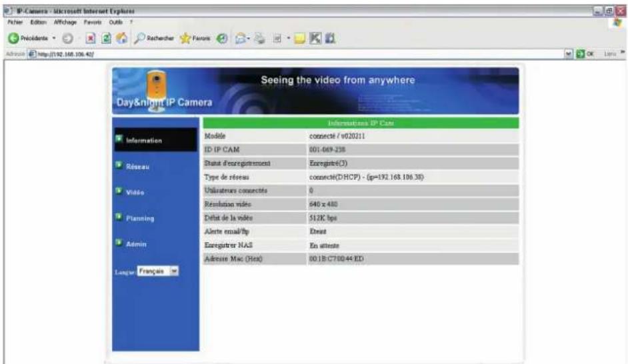Click the Windows flag logo at top right
This screenshot has width=628, height=364.
coord(617,23)
